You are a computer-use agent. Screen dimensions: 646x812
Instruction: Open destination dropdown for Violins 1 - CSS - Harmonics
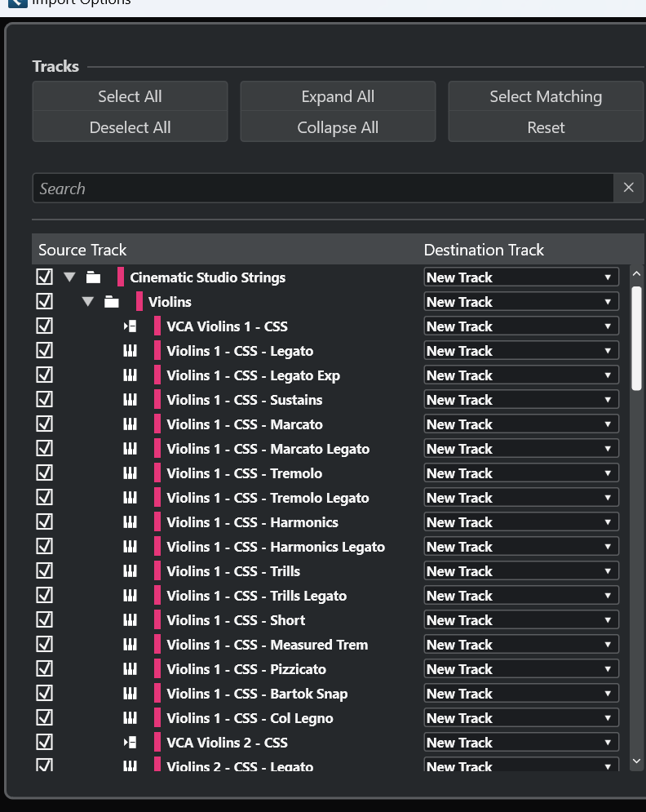[x=521, y=522]
